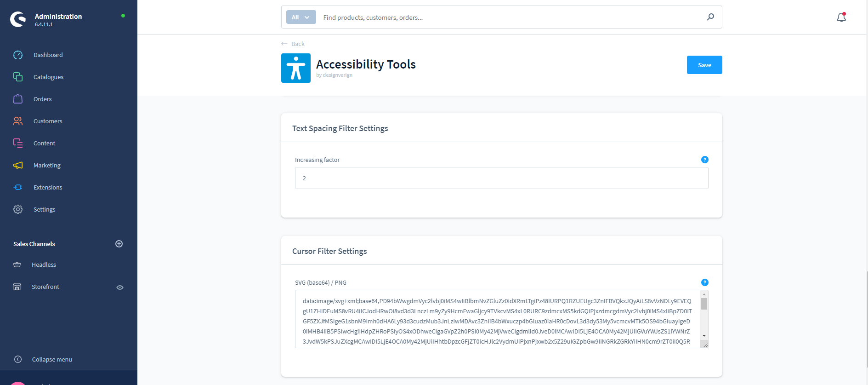This screenshot has height=385, width=868.
Task: Open the All search filter dropdown
Action: (301, 17)
